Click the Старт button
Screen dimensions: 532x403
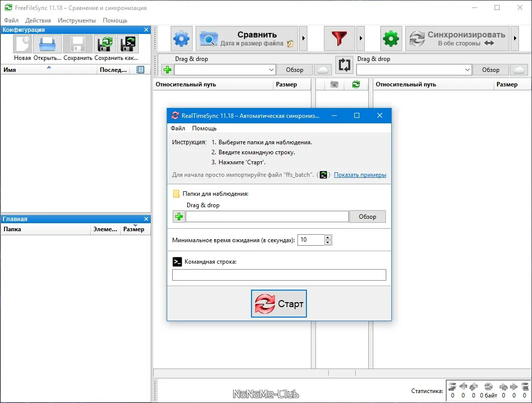tap(279, 304)
